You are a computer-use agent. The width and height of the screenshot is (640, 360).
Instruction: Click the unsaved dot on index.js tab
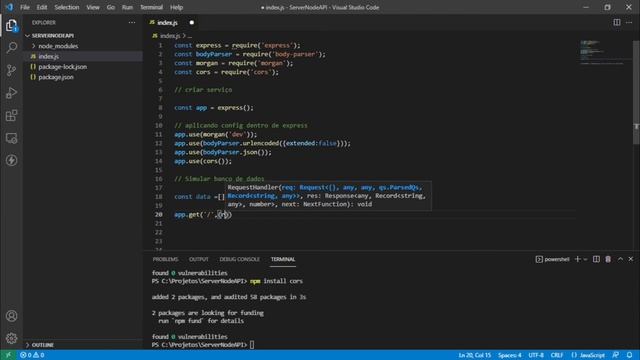pos(191,22)
